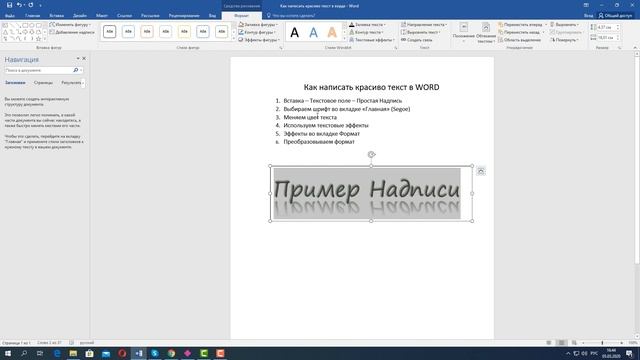Open Обтекание текстом wrap text button
This screenshot has height=360, width=640.
click(486, 33)
